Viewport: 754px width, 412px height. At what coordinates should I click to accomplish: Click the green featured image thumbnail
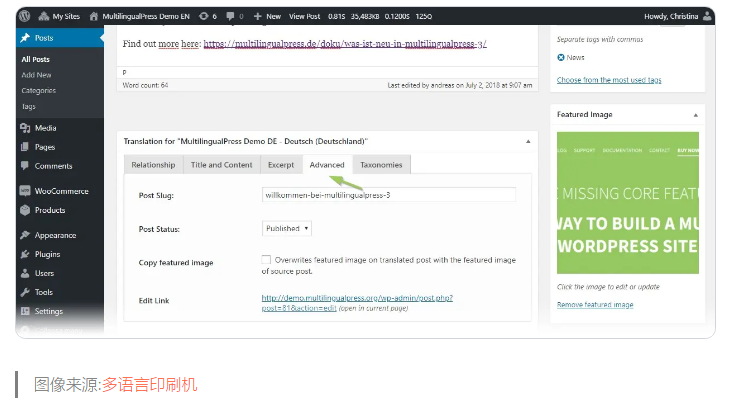pyautogui.click(x=628, y=203)
